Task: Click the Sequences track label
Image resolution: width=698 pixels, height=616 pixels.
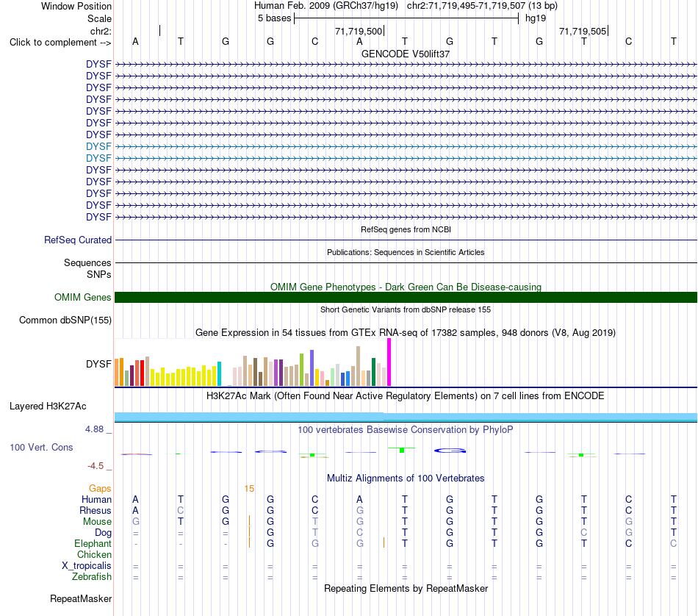Action: pyautogui.click(x=87, y=262)
